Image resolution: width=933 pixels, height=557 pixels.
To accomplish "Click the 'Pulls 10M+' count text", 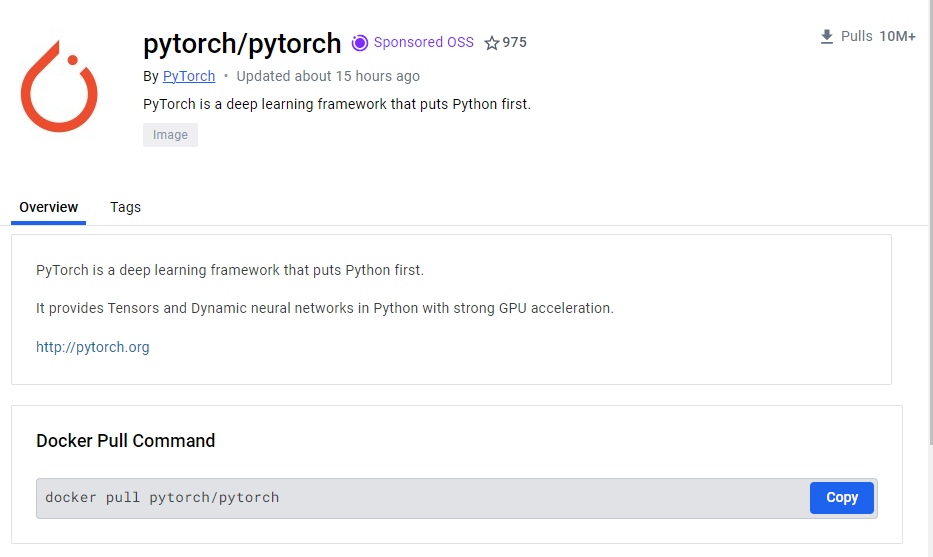I will coord(878,36).
